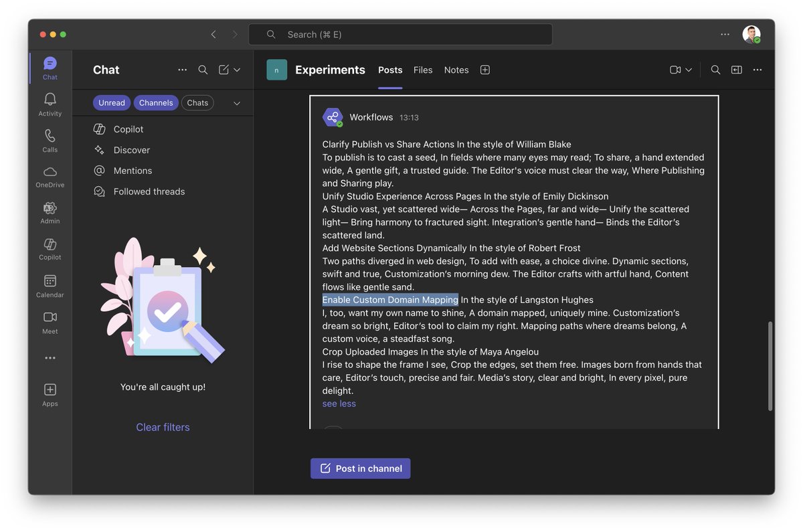The width and height of the screenshot is (803, 532).
Task: Open the Chat section in sidebar
Action: [x=50, y=68]
